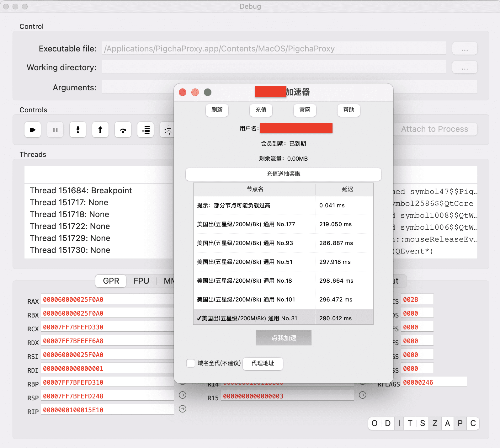Click the circled arrow next to R15 register

coord(363,395)
